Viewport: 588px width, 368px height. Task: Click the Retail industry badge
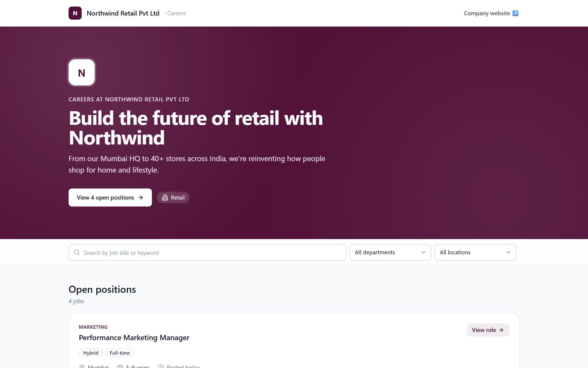pyautogui.click(x=173, y=198)
